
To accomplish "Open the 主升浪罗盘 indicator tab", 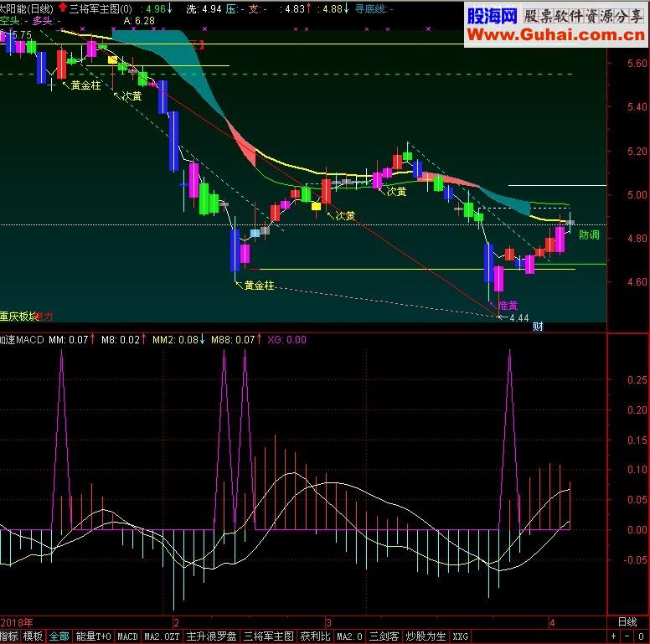I will [x=211, y=636].
